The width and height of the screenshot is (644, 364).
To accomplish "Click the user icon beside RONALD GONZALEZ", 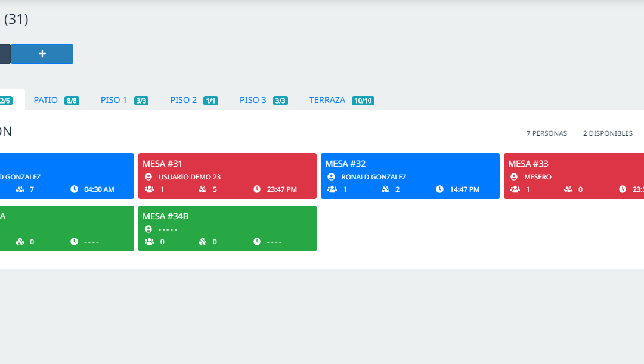I will (332, 177).
